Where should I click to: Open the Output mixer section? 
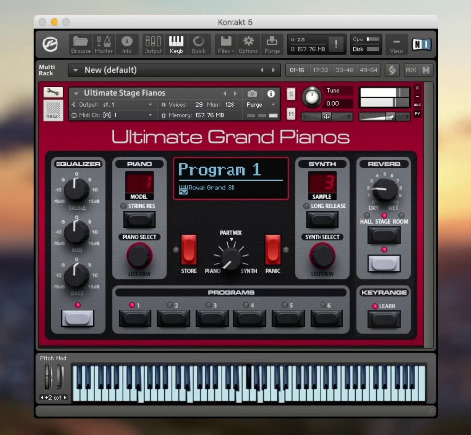153,44
